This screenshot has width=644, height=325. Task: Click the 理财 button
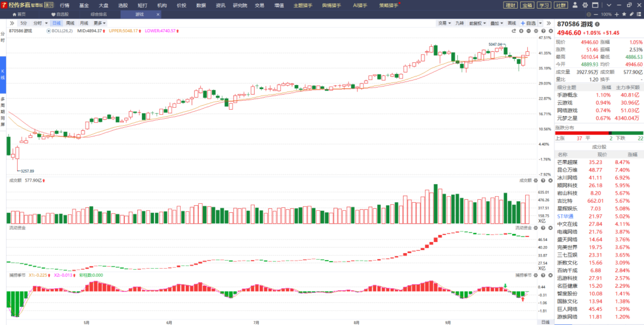click(510, 5)
